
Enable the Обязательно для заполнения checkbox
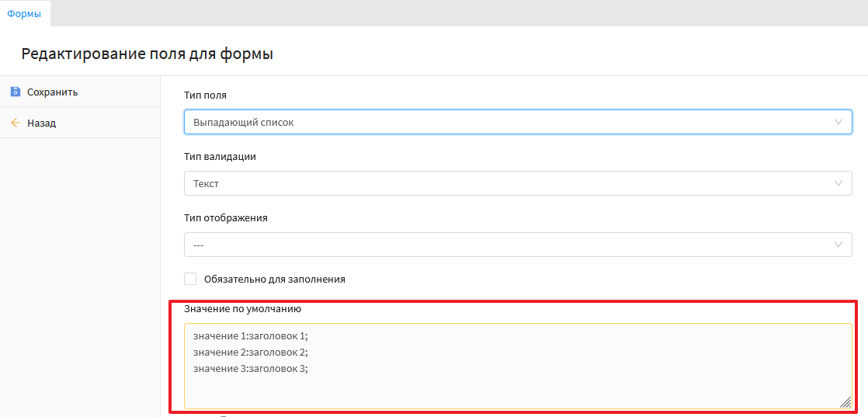(190, 279)
